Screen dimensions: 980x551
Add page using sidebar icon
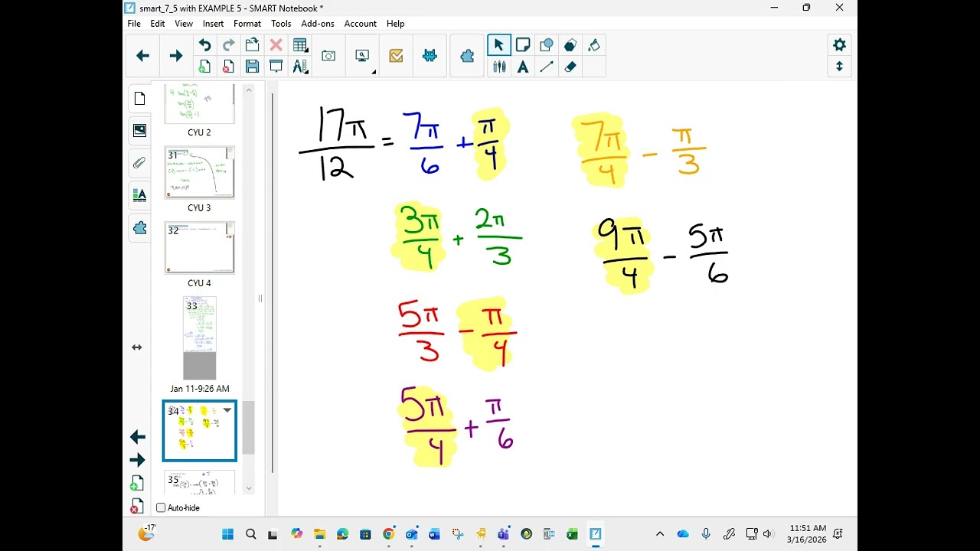click(x=136, y=484)
